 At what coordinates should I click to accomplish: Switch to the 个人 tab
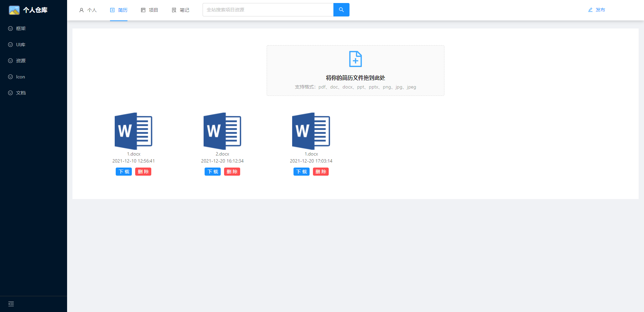(88, 10)
